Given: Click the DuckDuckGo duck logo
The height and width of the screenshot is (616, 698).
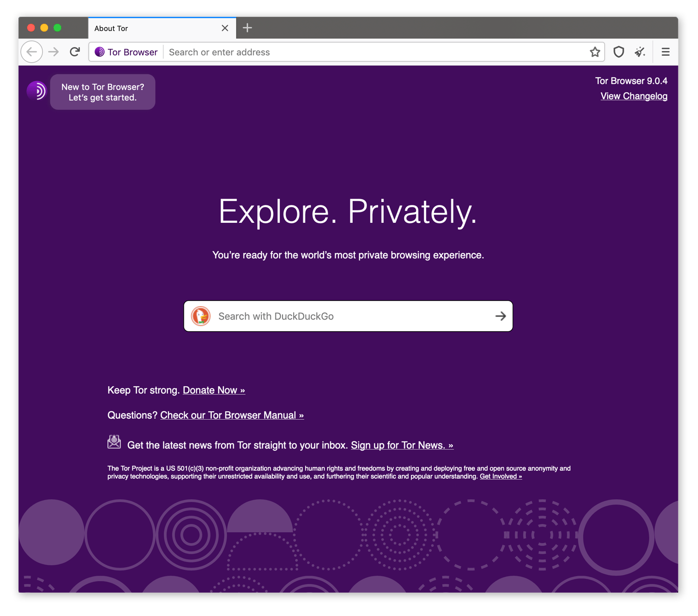Looking at the screenshot, I should click(x=201, y=316).
